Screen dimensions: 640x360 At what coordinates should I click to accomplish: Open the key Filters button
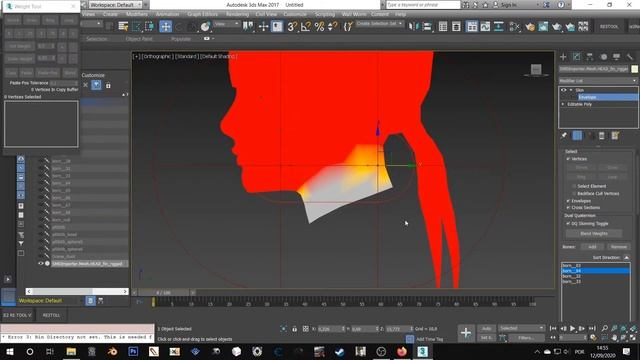[526, 338]
